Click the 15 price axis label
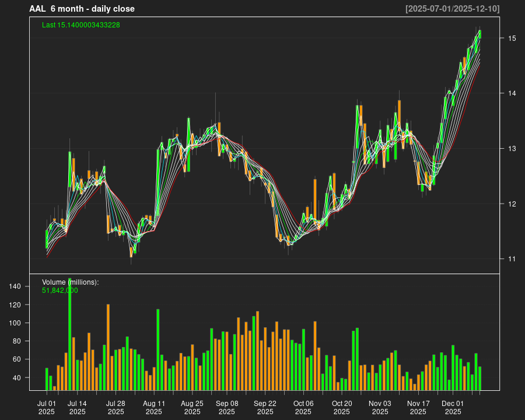525x420 pixels. coord(512,38)
